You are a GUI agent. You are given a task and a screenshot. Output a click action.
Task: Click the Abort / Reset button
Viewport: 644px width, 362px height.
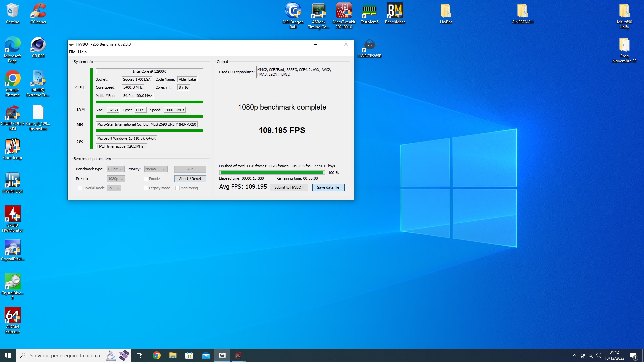tap(190, 179)
